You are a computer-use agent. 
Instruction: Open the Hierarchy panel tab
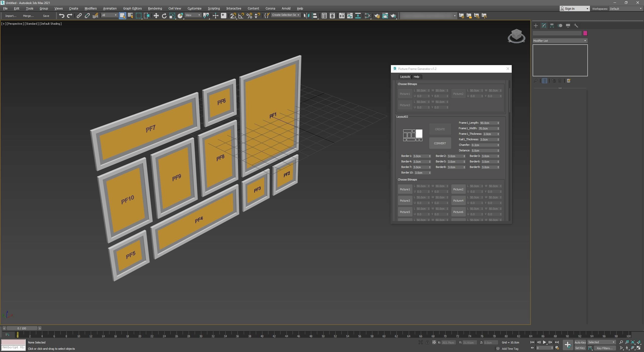coord(552,26)
